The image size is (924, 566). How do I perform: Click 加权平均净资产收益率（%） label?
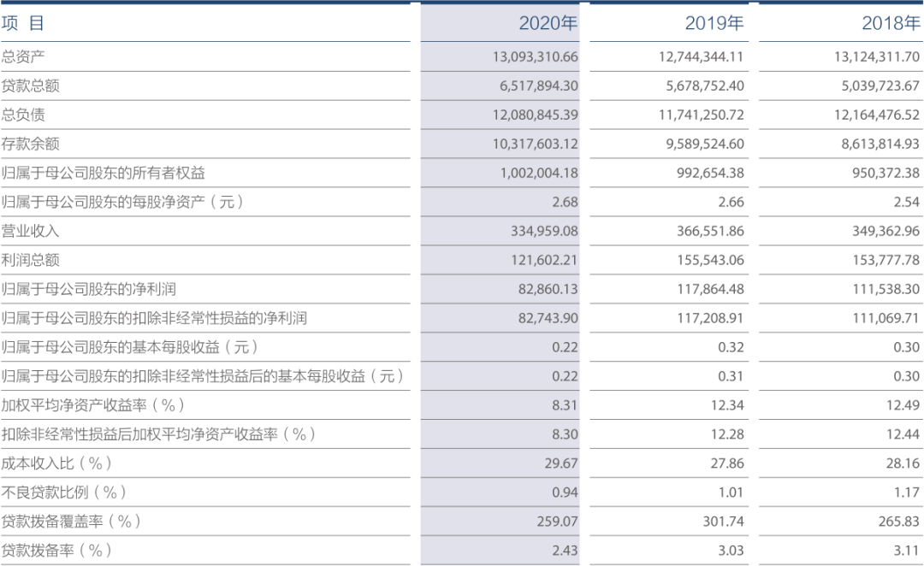pos(93,405)
